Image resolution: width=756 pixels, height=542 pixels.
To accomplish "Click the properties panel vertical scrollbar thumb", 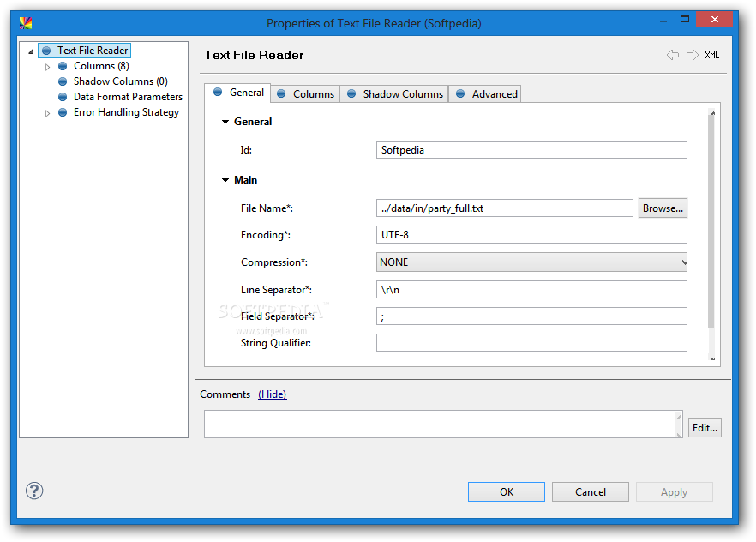I will (711, 222).
